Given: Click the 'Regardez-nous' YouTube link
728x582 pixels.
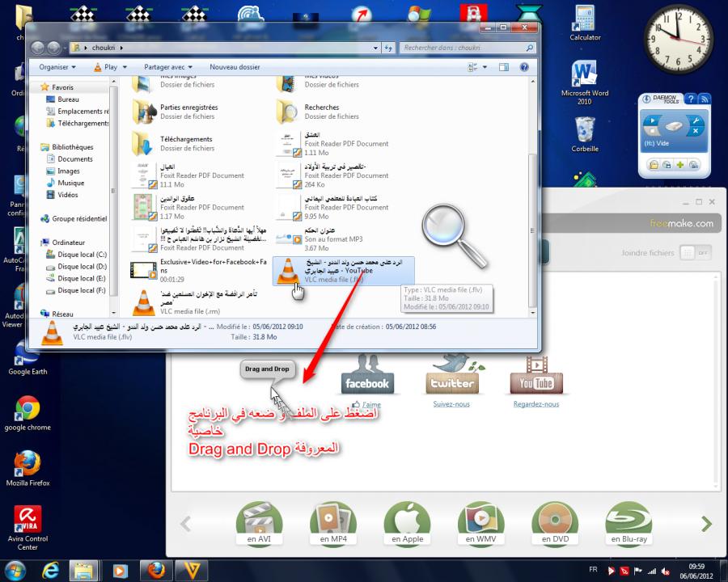Looking at the screenshot, I should coord(535,404).
